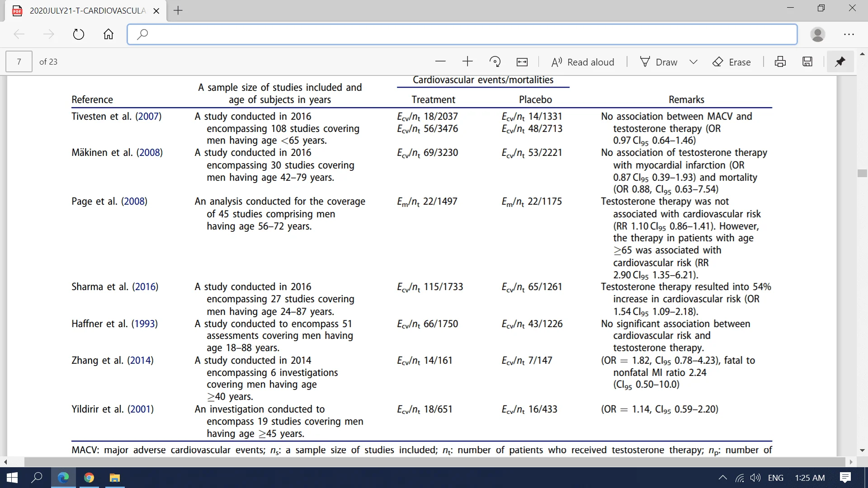Select the 2020JULY21-T-CARDIOVASCULA PDF tab

pyautogui.click(x=86, y=11)
